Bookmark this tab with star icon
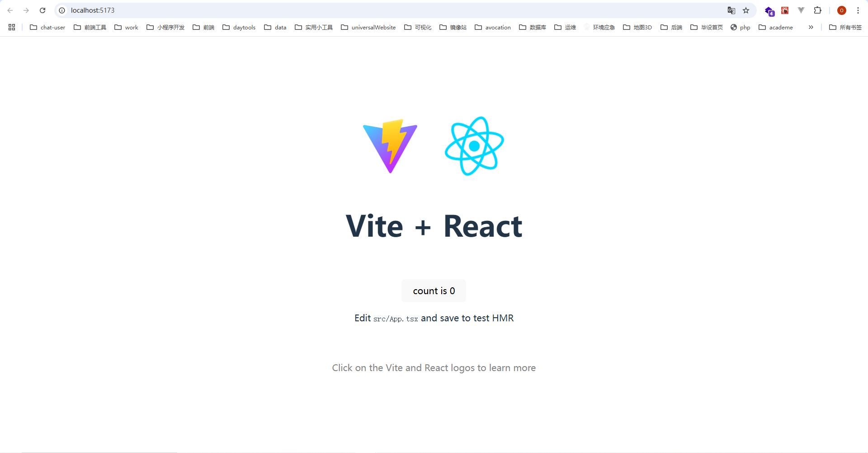Image resolution: width=868 pixels, height=453 pixels. point(746,10)
